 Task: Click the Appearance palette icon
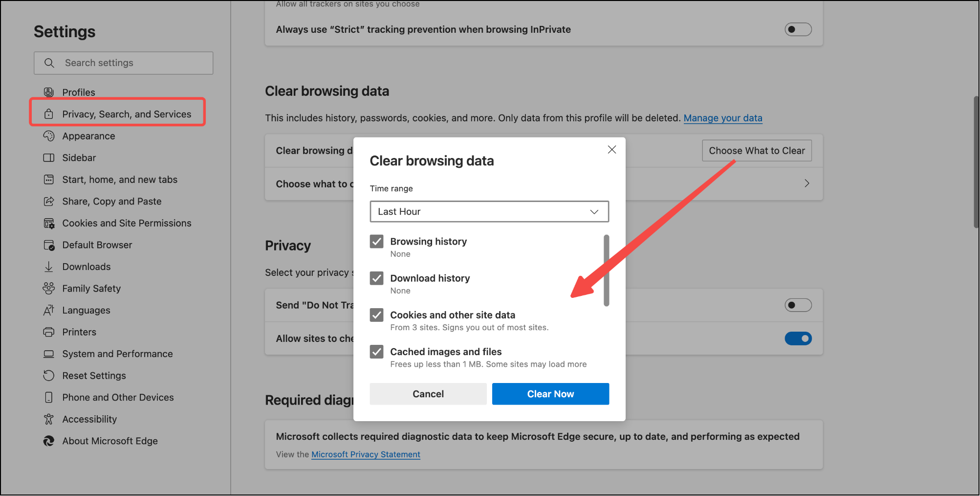48,136
